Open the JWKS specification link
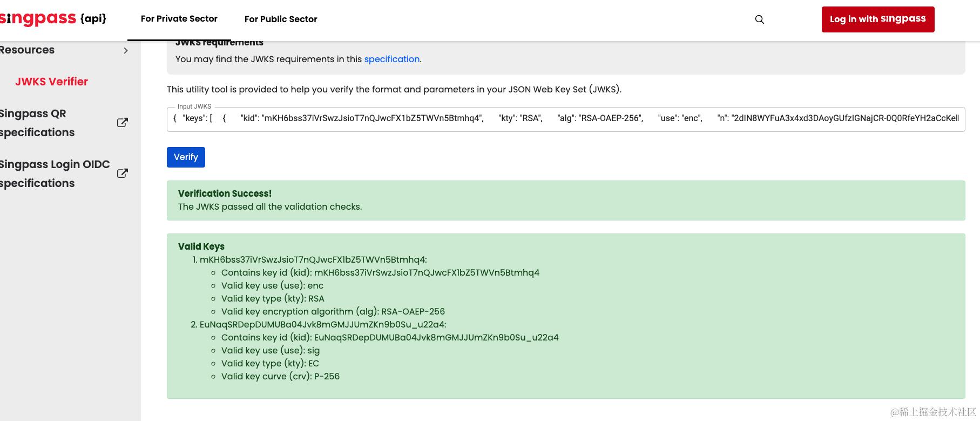This screenshot has height=421, width=980. point(391,59)
